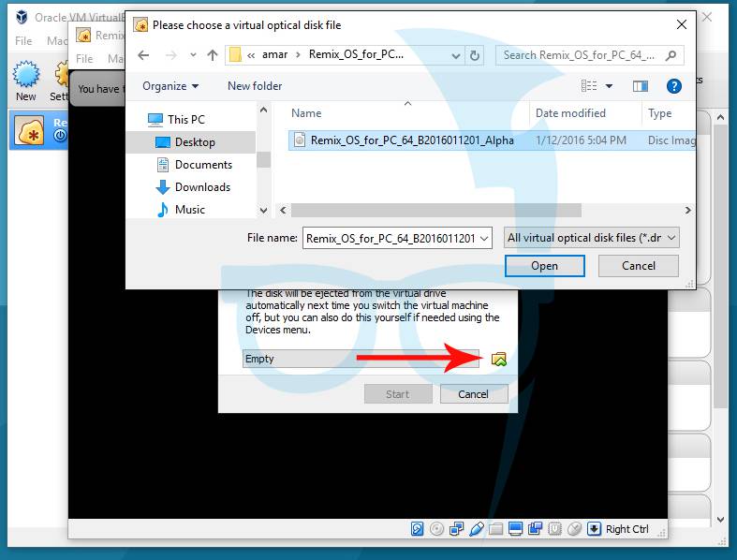The image size is (737, 560).
Task: Expand the view options dropdown arrow
Action: 609,86
